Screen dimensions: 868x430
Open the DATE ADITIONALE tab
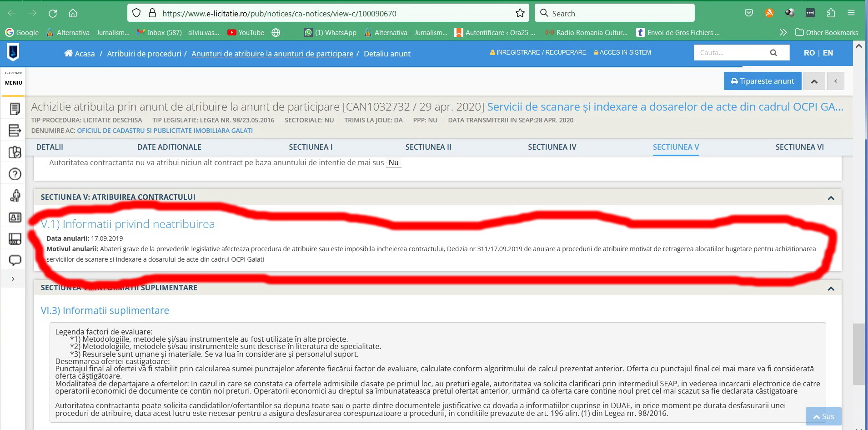pyautogui.click(x=169, y=147)
